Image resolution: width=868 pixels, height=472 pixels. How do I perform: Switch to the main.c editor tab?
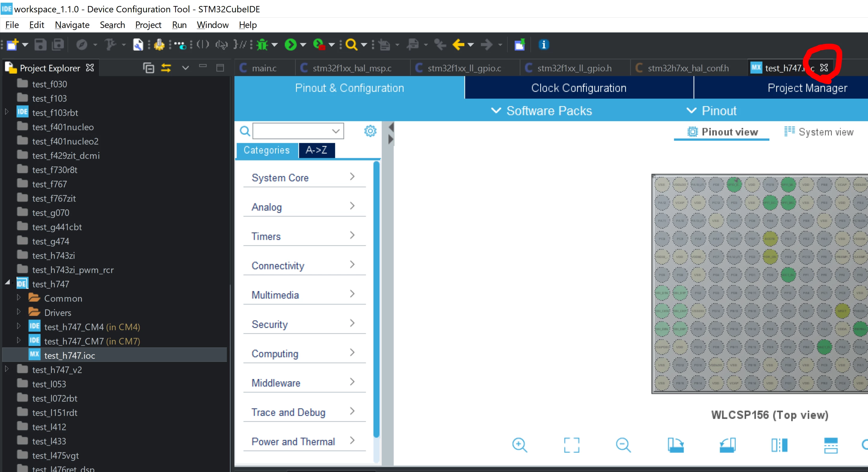click(x=264, y=68)
